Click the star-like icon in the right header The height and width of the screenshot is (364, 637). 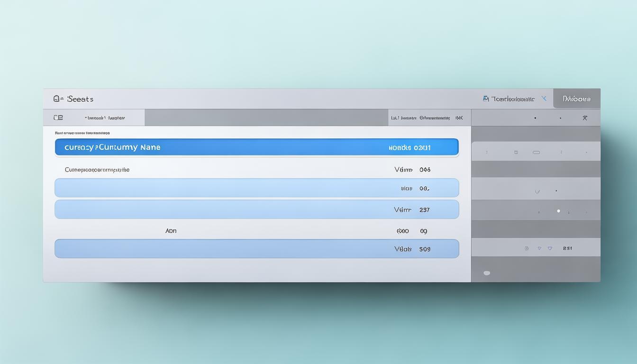coord(585,118)
